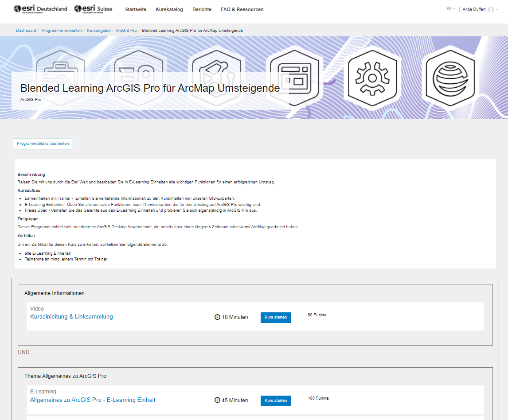The image size is (508, 420).
Task: Click the gear hexagon icon in the banner
Action: pyautogui.click(x=373, y=78)
